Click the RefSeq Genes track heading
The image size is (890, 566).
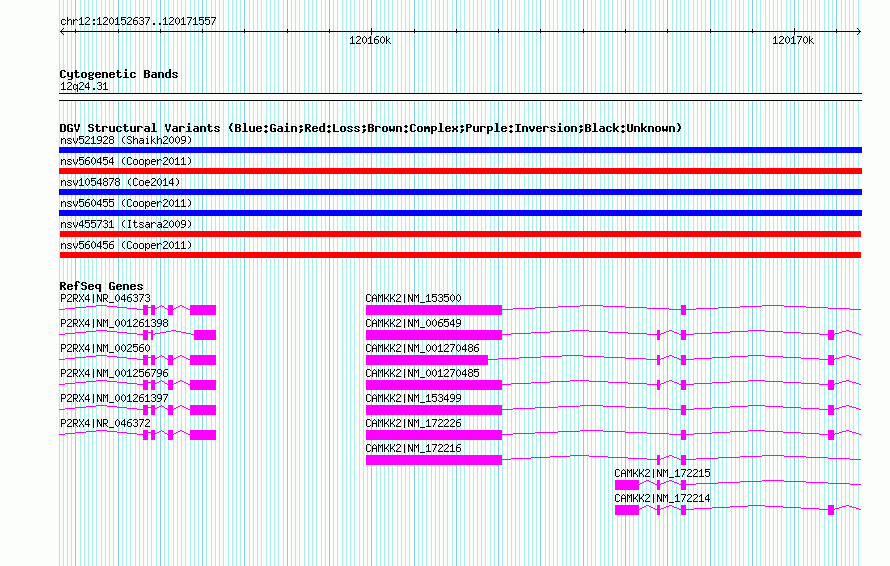(x=101, y=286)
